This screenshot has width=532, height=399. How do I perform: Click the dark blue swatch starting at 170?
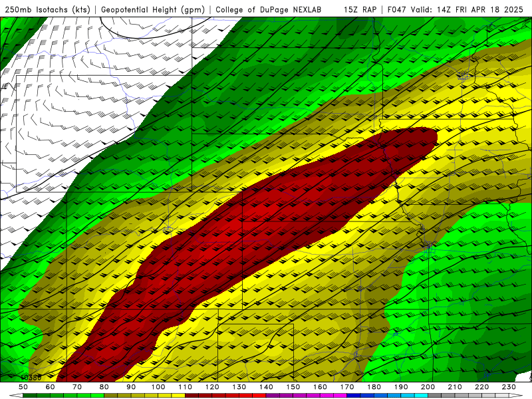(x=354, y=396)
